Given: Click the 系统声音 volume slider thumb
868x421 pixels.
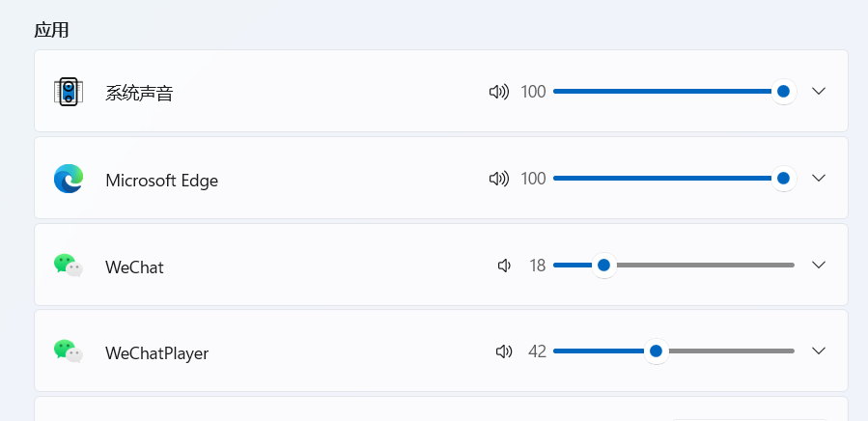Looking at the screenshot, I should click(783, 92).
